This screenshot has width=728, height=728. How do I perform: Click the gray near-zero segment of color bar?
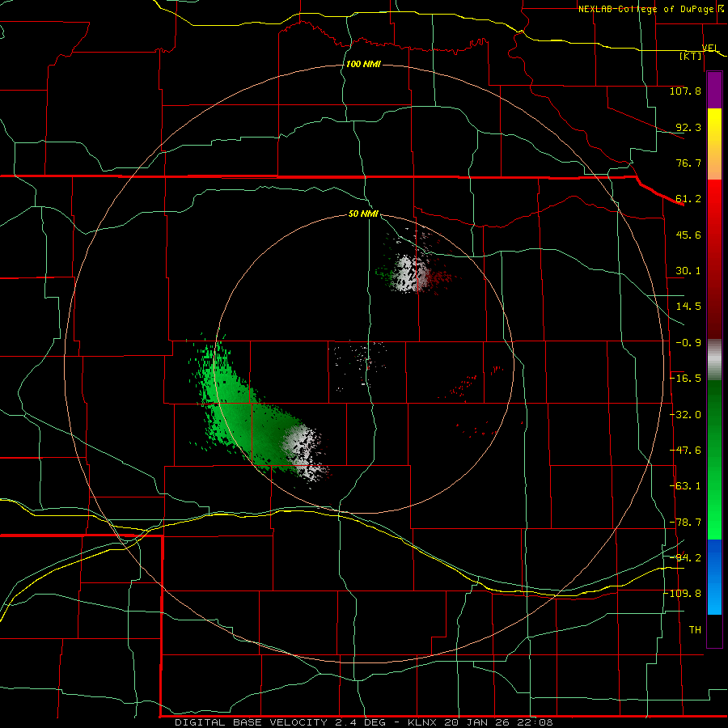pos(714,360)
